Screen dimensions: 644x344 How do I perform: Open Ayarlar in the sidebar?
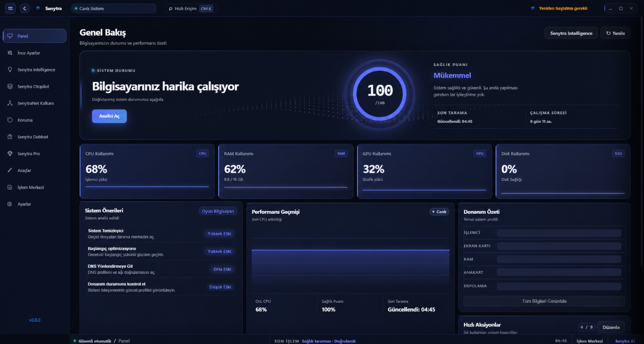click(x=35, y=204)
